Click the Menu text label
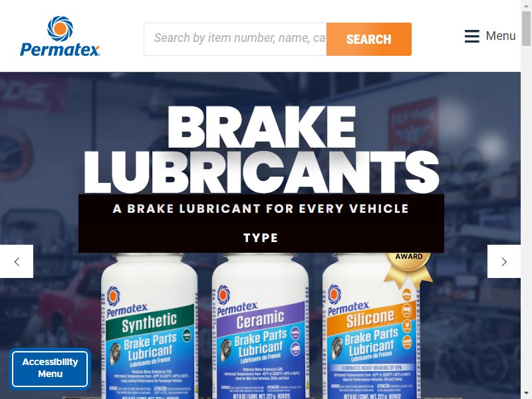The height and width of the screenshot is (399, 532). point(501,36)
